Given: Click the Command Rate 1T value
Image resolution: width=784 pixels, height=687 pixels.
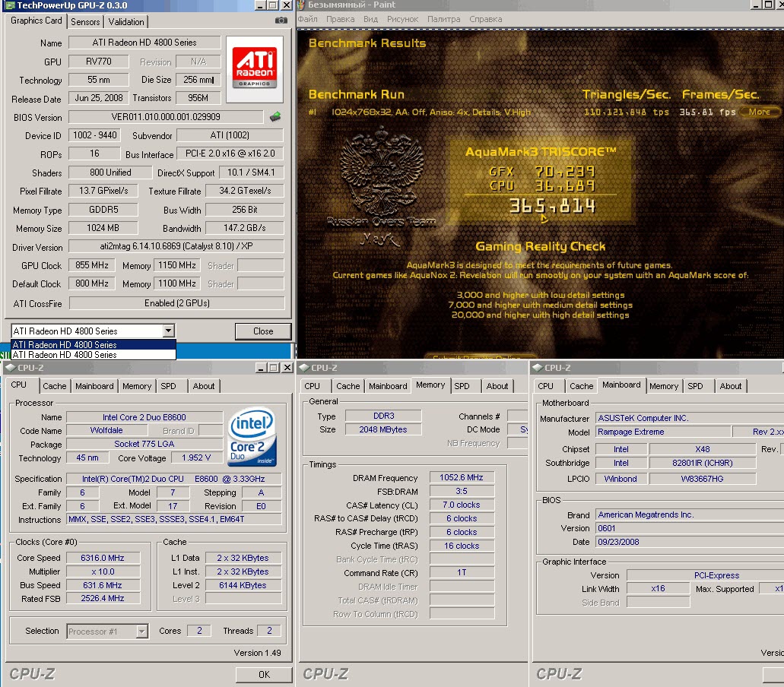Looking at the screenshot, I should pyautogui.click(x=462, y=572).
